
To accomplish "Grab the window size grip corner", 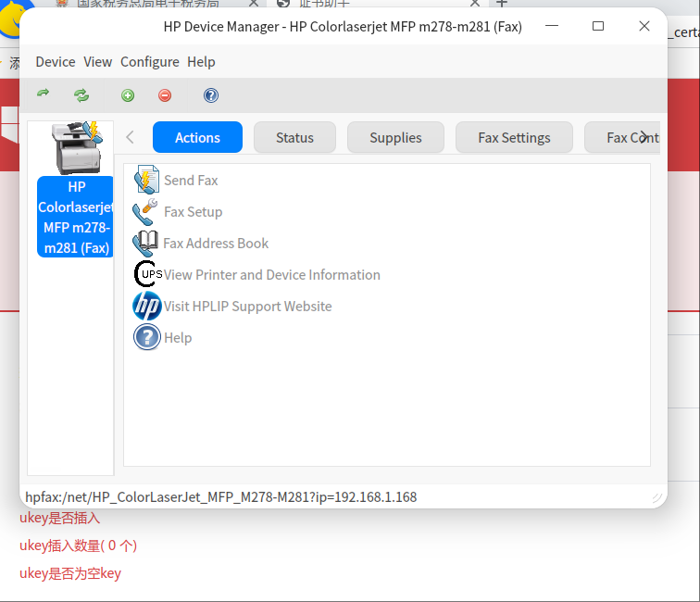I will point(656,498).
